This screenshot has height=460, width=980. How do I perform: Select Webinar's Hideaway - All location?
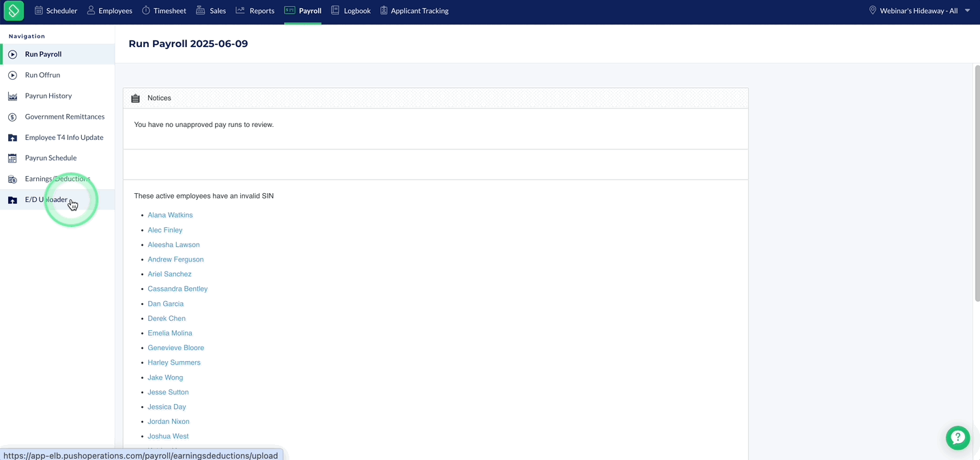(x=917, y=11)
